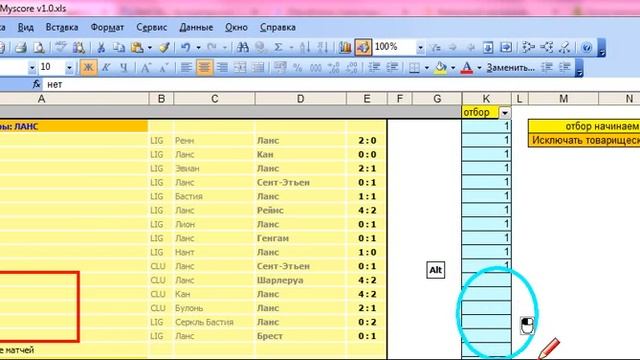Increase font size with large A
Viewport: 640px width, 360px height.
click(x=145, y=67)
